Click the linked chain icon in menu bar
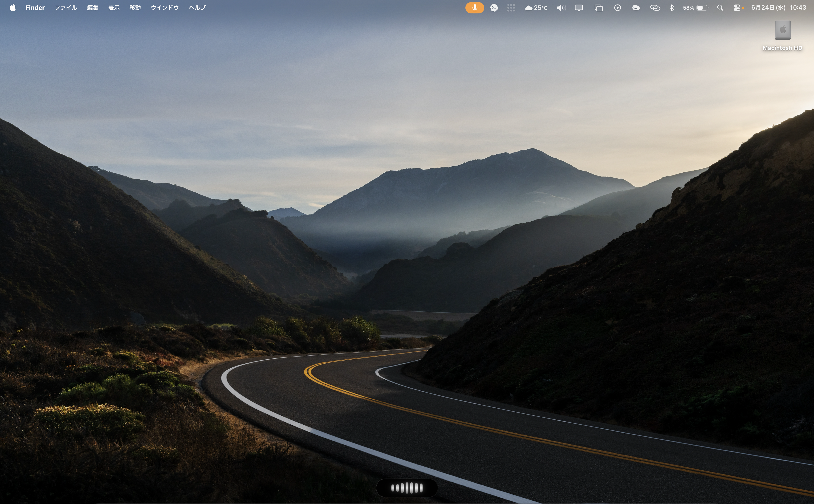814x504 pixels. [655, 8]
